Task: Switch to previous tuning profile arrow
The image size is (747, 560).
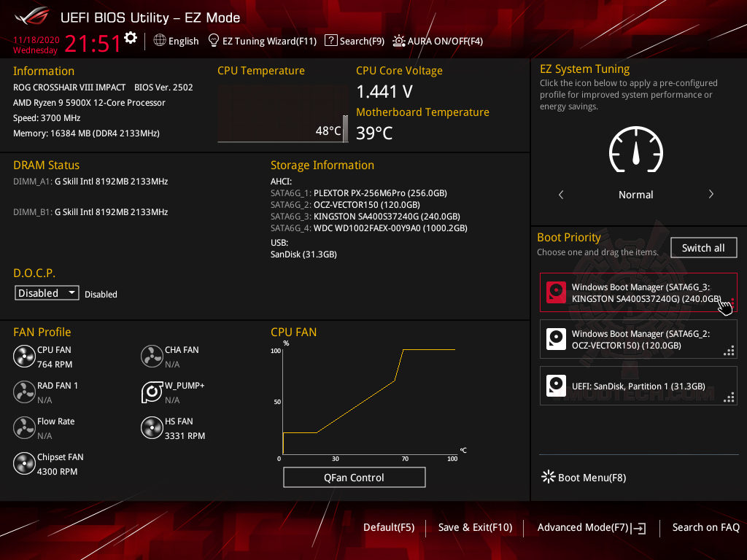Action: [x=561, y=194]
